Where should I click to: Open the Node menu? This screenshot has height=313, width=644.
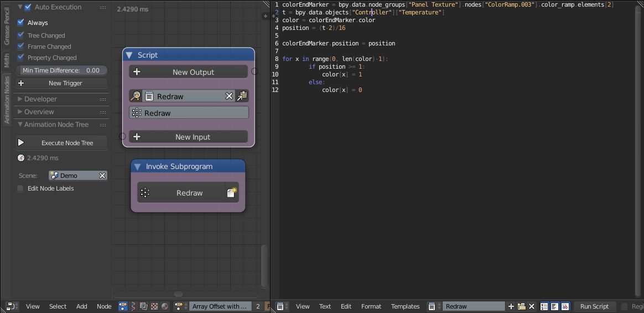pyautogui.click(x=105, y=306)
